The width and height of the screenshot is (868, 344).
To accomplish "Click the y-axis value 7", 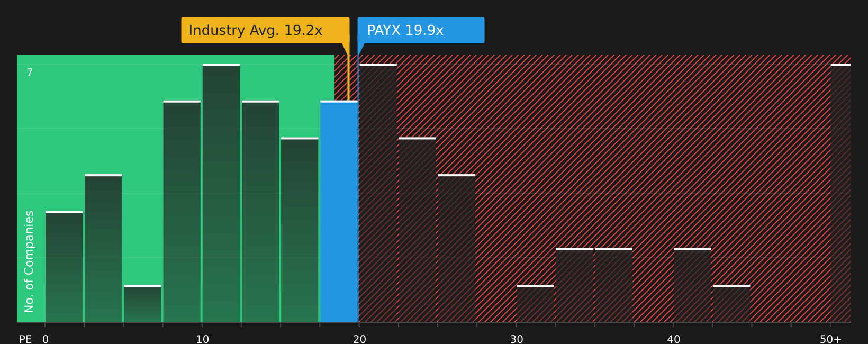I will [x=30, y=73].
